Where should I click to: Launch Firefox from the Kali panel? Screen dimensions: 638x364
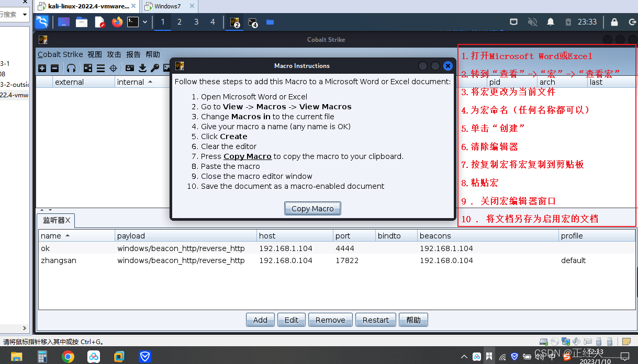pyautogui.click(x=117, y=22)
